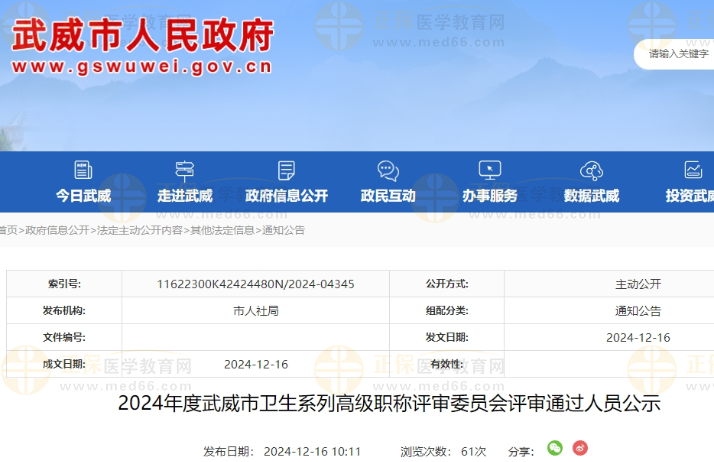Click 市人社局 in the 发布机构 row
The image size is (714, 462).
255,311
